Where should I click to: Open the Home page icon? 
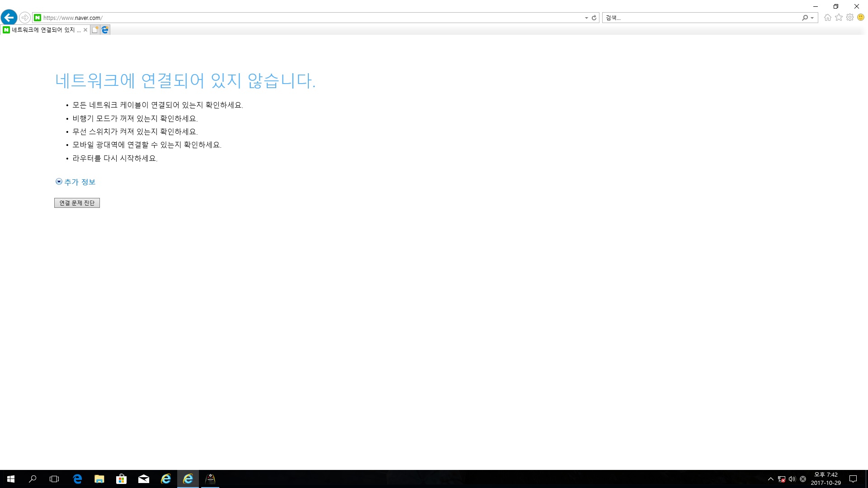pos(828,18)
